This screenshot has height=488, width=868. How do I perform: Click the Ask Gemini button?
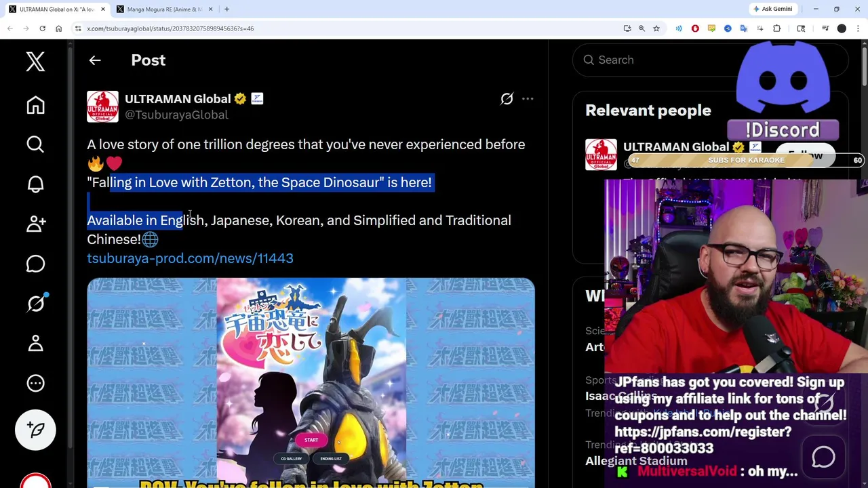[x=772, y=9]
